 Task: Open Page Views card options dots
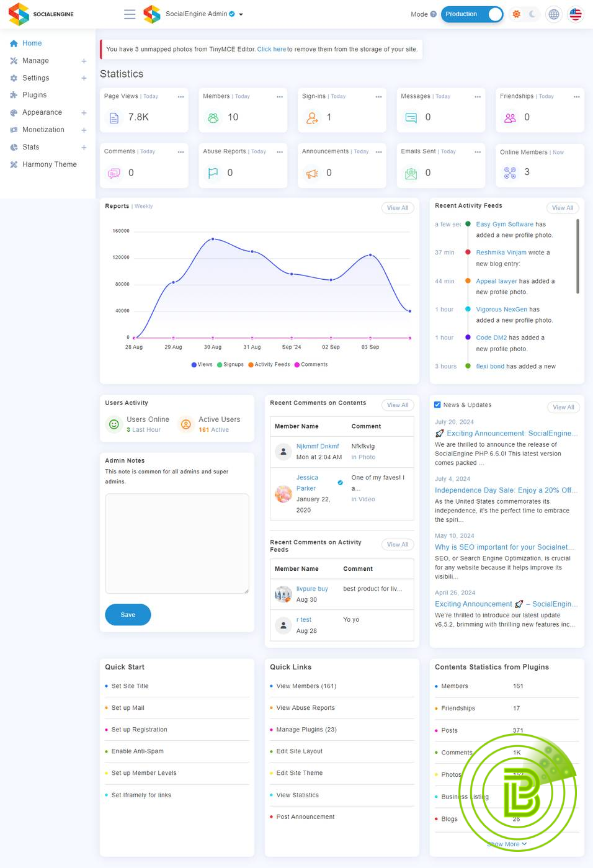[181, 97]
